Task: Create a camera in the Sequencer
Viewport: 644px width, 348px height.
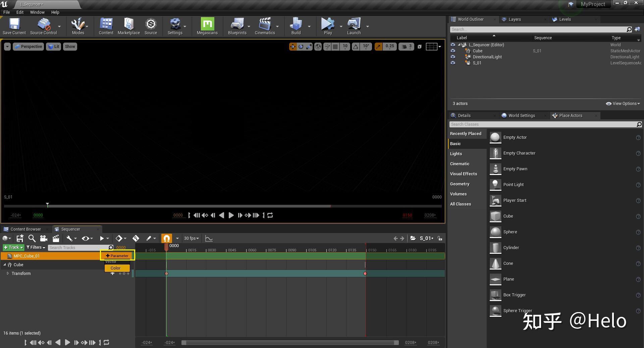Action: [x=44, y=238]
